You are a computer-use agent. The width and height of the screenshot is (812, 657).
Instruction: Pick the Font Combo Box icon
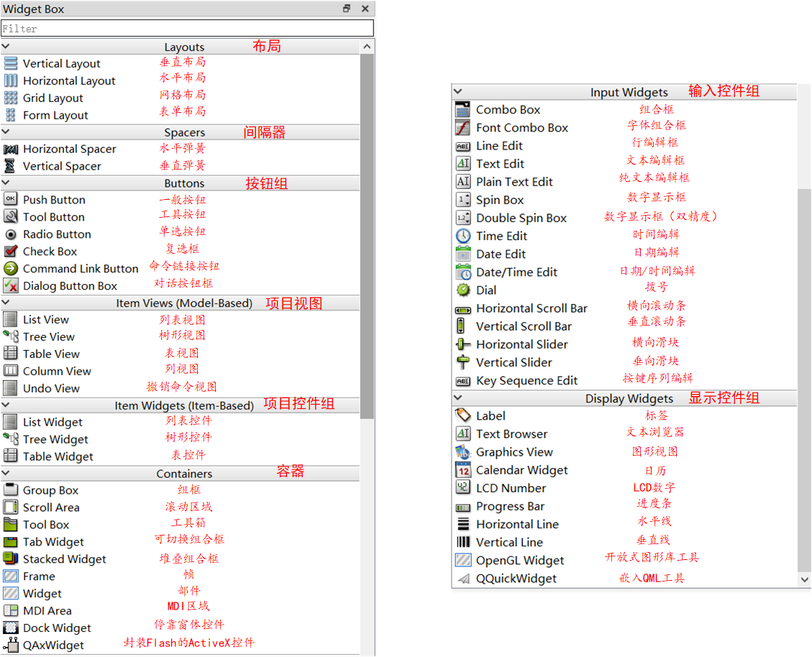click(462, 127)
